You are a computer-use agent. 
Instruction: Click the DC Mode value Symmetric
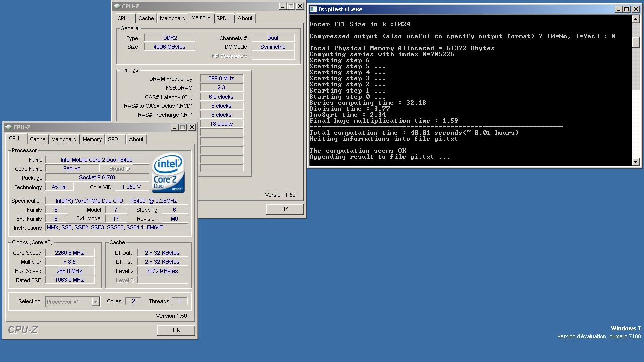coord(273,47)
